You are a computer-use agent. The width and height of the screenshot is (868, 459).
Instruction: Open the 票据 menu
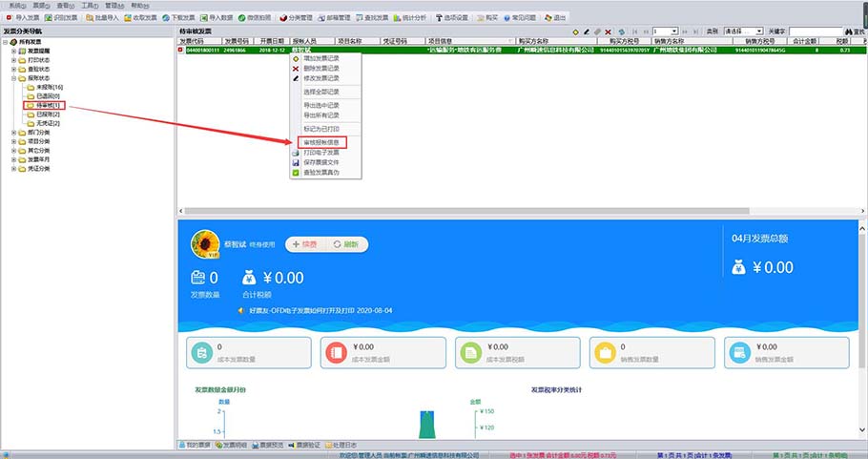tap(41, 6)
